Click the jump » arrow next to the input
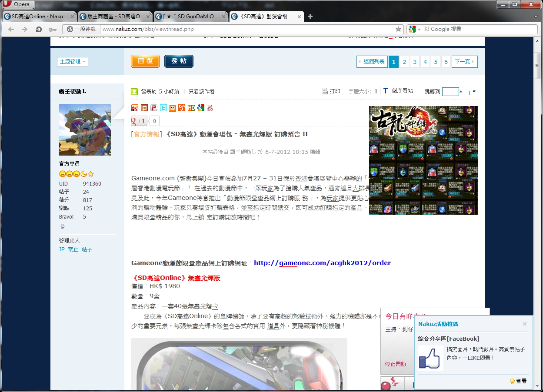 (461, 92)
